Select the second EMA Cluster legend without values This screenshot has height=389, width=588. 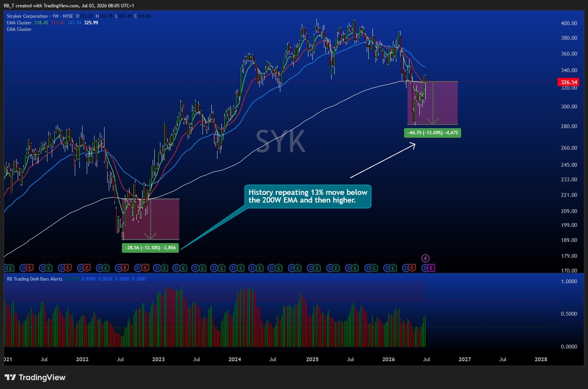coord(19,29)
